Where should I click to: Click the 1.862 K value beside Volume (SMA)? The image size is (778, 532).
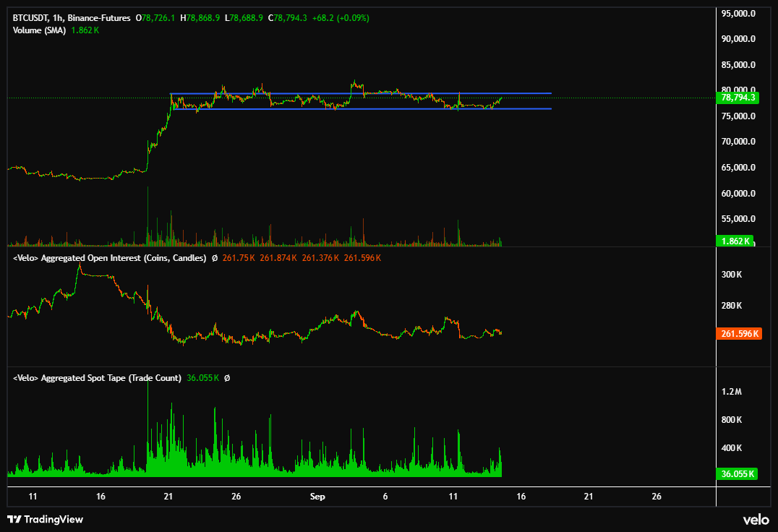pos(85,30)
